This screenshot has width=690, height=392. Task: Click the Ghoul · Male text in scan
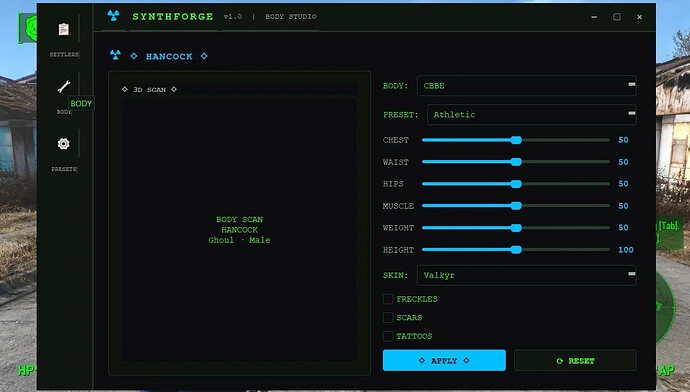pyautogui.click(x=239, y=240)
